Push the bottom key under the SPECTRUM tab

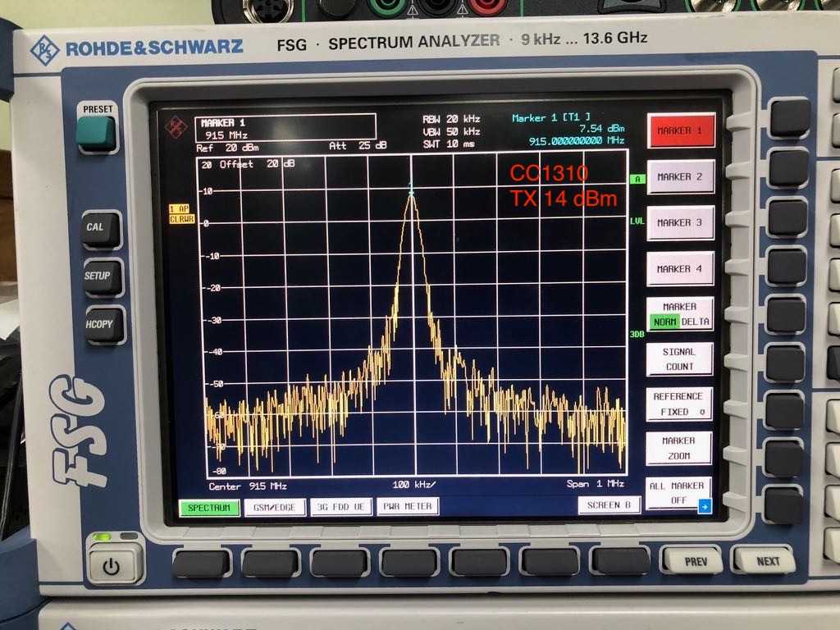tap(202, 563)
